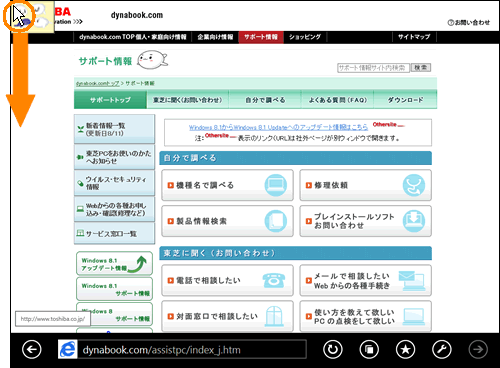Click 電話で相談したい button
The height and width of the screenshot is (368, 500).
(x=227, y=280)
